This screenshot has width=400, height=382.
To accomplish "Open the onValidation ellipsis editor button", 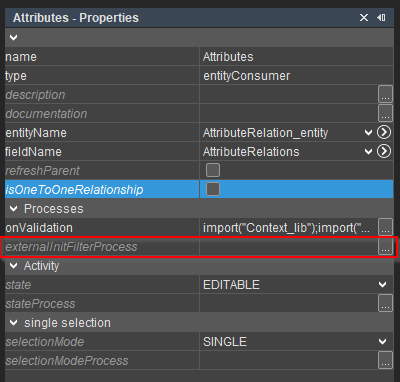I will pos(385,227).
